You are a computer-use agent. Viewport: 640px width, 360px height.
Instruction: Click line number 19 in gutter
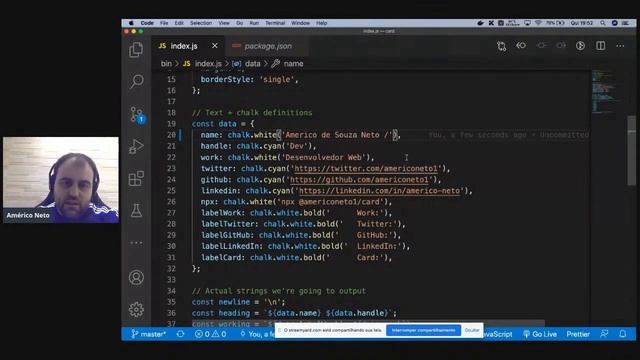pyautogui.click(x=171, y=124)
